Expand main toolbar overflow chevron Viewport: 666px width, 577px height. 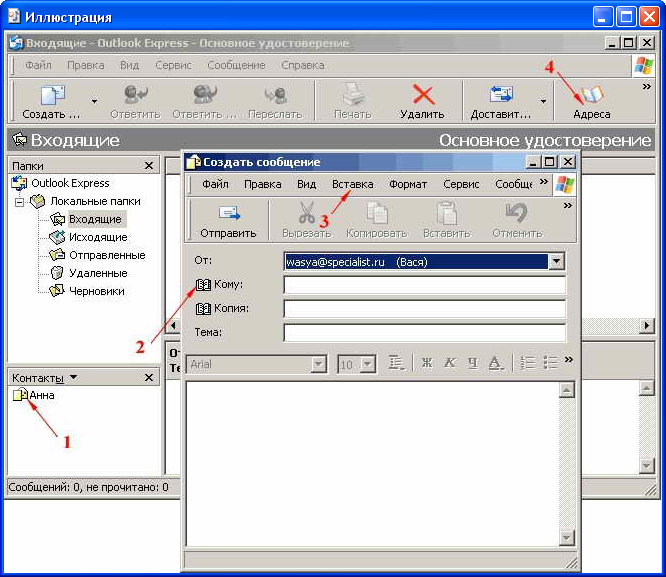point(646,87)
